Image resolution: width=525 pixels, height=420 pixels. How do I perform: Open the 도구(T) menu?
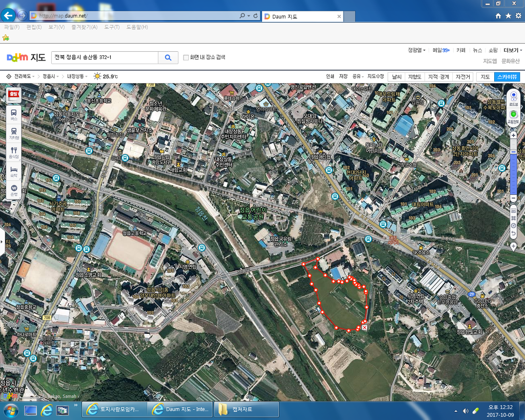click(112, 27)
